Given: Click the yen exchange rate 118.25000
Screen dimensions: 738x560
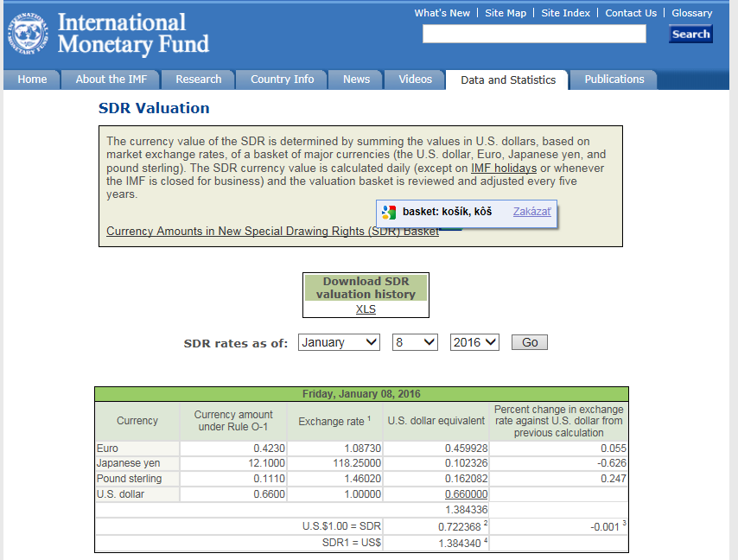Looking at the screenshot, I should 357,463.
